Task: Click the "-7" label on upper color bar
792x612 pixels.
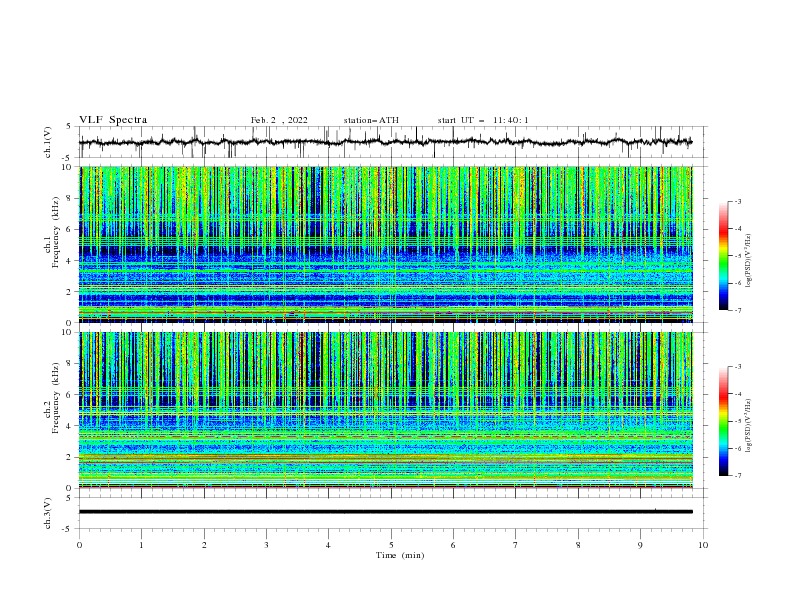Action: (738, 311)
